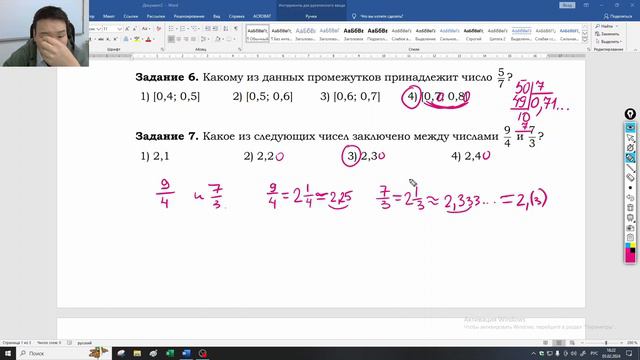Open the Рецензирование ribbon tab
Viewport: 640px width, 360px height.
(x=189, y=16)
